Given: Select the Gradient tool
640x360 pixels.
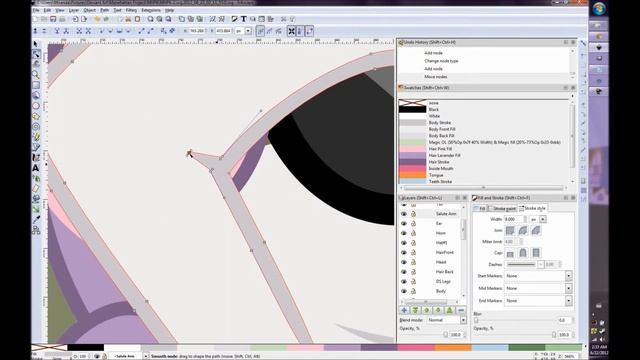Looking at the screenshot, I should (x=36, y=209).
